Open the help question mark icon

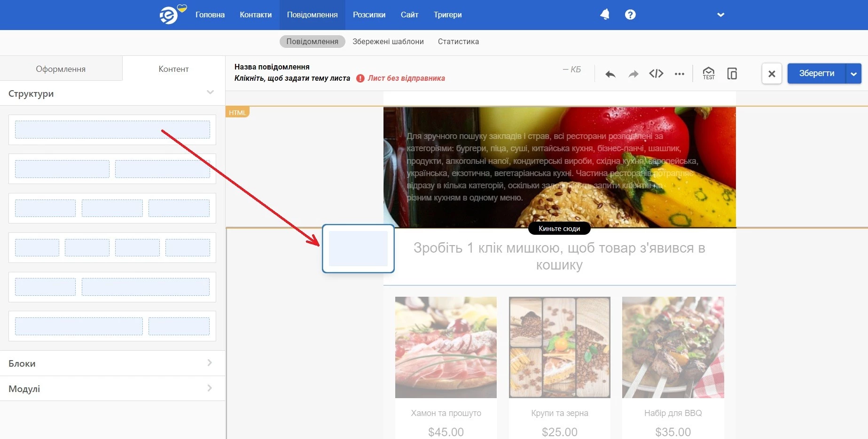point(630,15)
